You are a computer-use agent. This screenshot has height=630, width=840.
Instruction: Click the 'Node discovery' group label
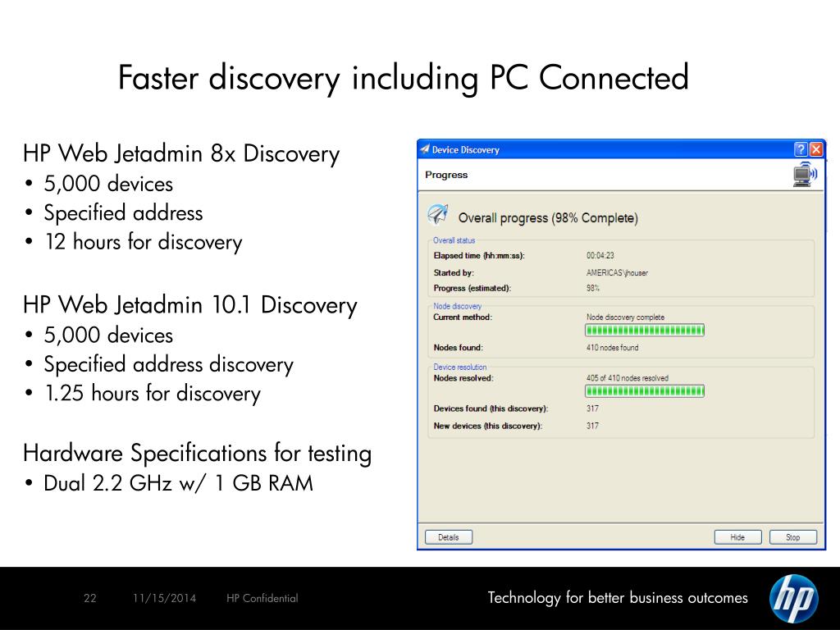point(458,306)
